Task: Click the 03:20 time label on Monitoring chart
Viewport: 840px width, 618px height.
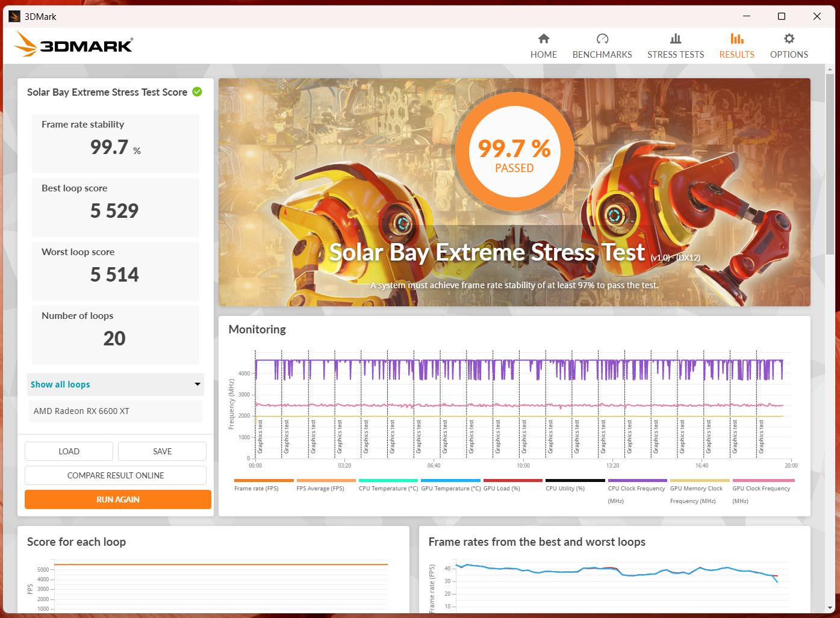Action: 344,466
